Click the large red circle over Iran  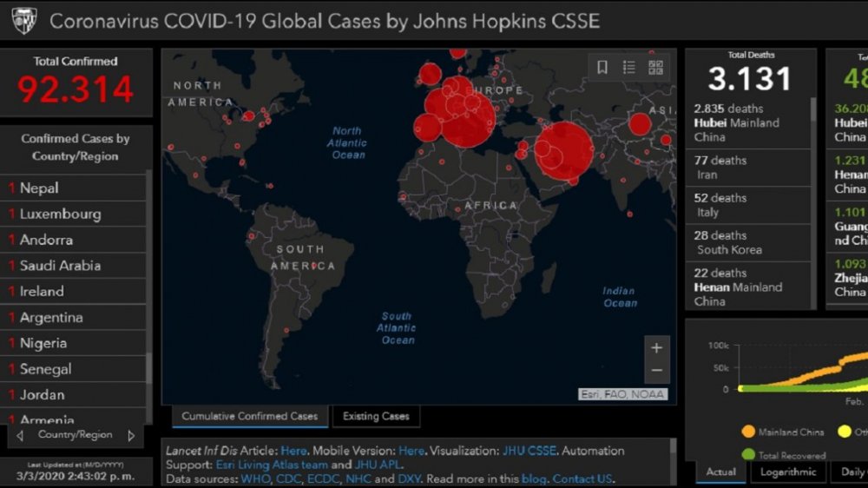563,151
